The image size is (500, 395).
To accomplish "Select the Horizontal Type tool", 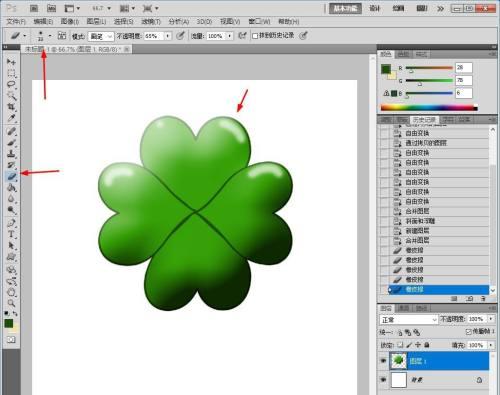I will coord(11,234).
